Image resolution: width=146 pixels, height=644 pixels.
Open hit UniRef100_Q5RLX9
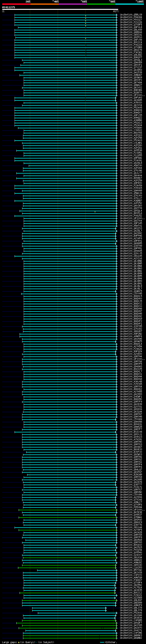click(131, 15)
